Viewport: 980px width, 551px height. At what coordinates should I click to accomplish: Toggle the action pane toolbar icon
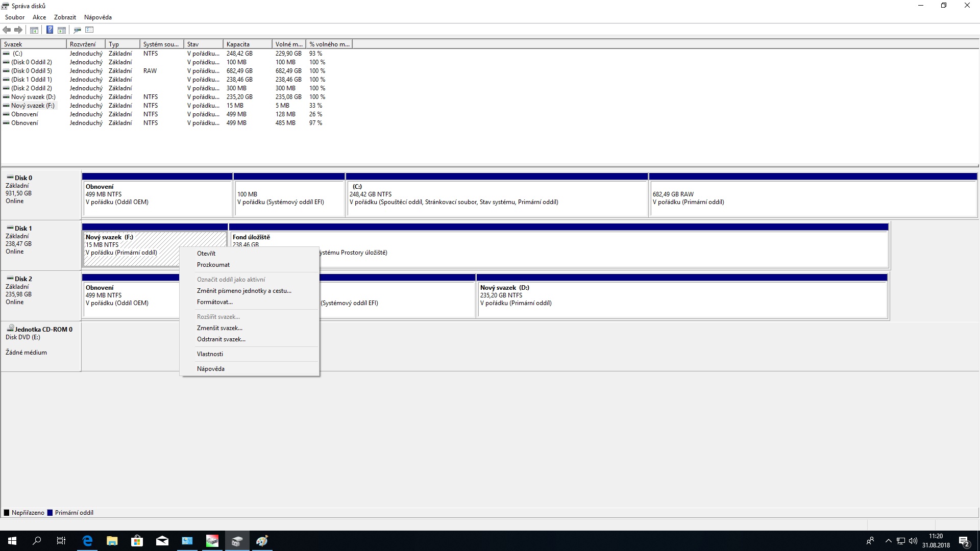coord(62,30)
